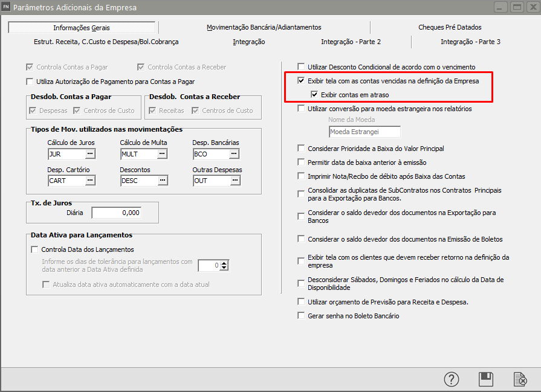The width and height of the screenshot is (541, 392).
Task: Open lookup button next to MULT field
Action: 162,154
